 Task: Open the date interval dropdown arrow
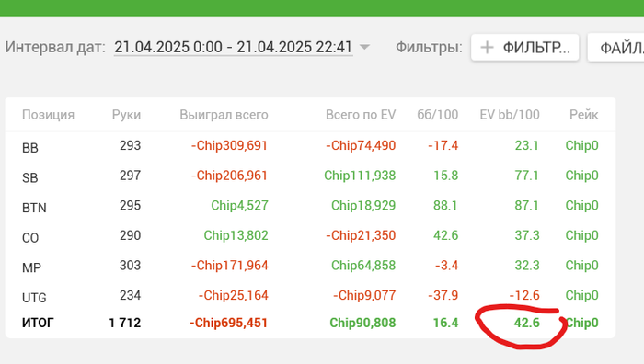364,47
